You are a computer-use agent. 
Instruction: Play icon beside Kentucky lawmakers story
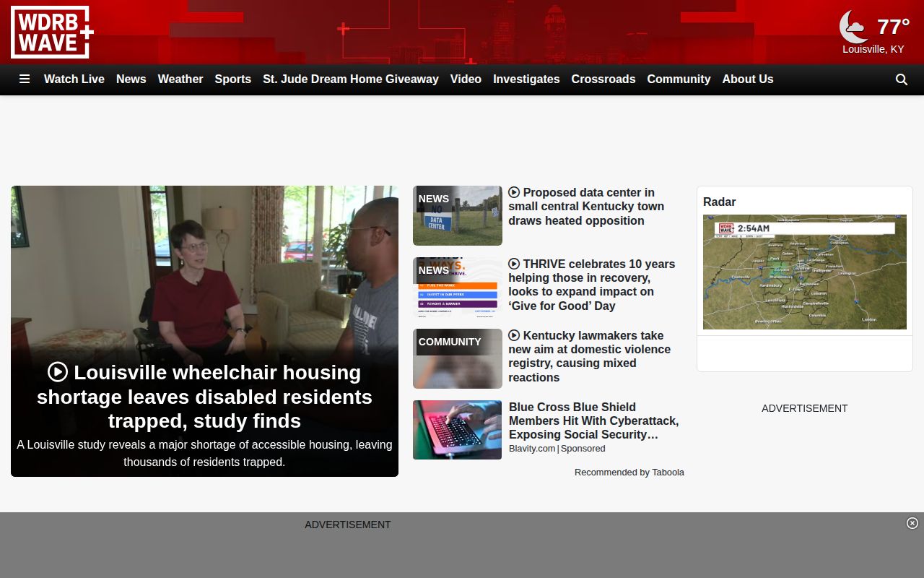[514, 335]
